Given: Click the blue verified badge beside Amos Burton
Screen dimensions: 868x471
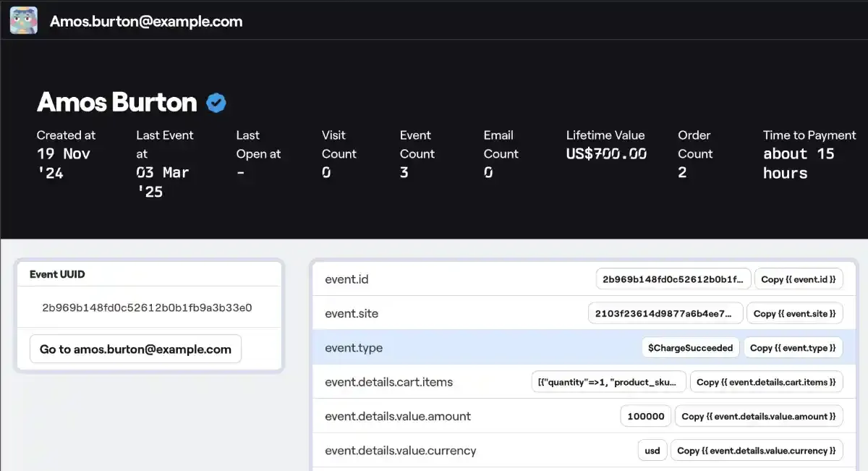Looking at the screenshot, I should point(216,103).
